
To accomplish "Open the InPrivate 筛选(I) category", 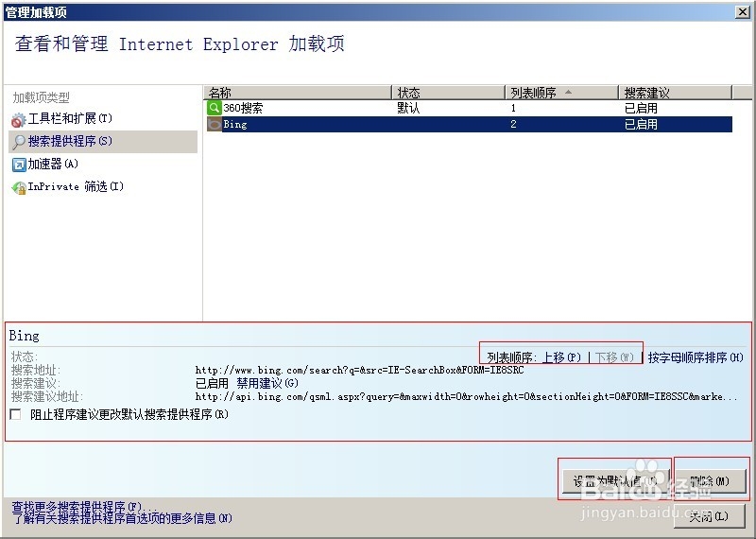I will pyautogui.click(x=76, y=186).
